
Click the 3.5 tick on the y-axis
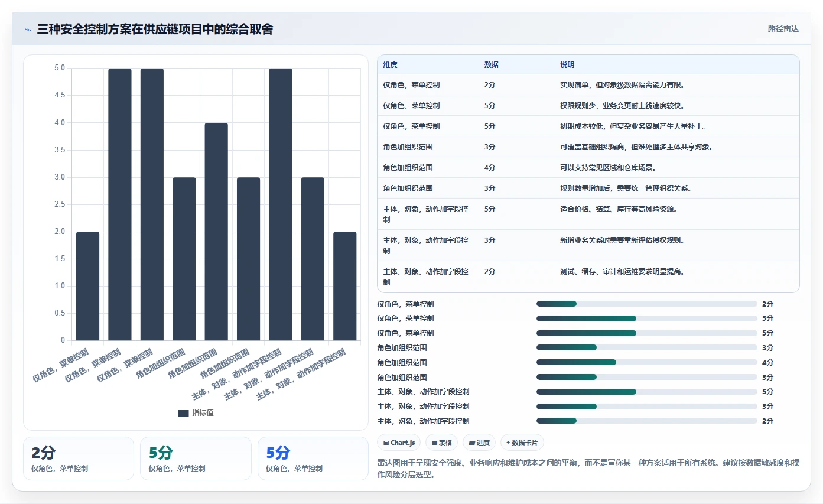[x=60, y=150]
